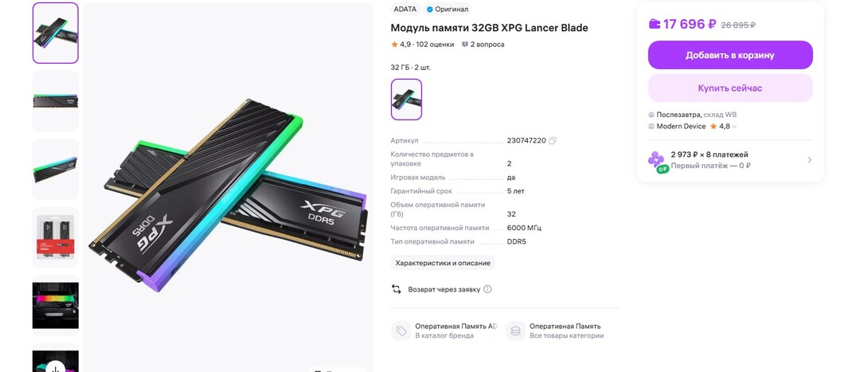
Task: Select the packaging photo thumbnail
Action: [56, 237]
